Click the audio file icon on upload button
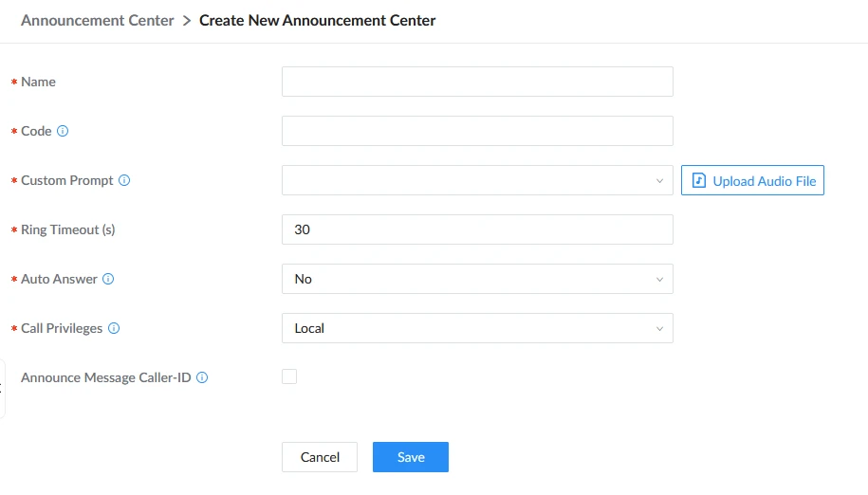 (x=698, y=180)
